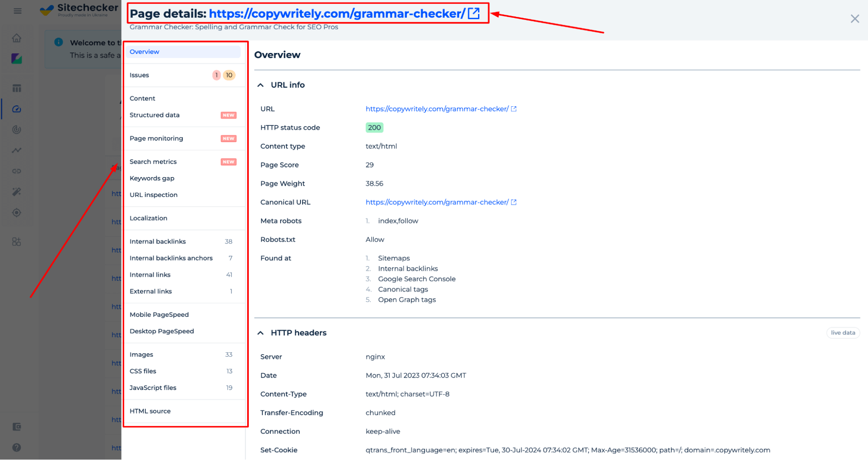Close the Page details panel
Image resolution: width=868 pixels, height=460 pixels.
[x=855, y=19]
